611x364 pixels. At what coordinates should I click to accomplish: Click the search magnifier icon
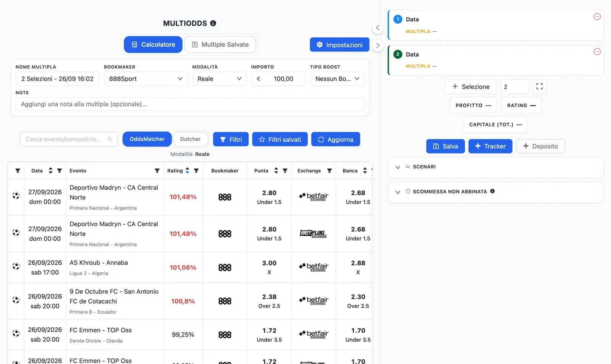[110, 139]
